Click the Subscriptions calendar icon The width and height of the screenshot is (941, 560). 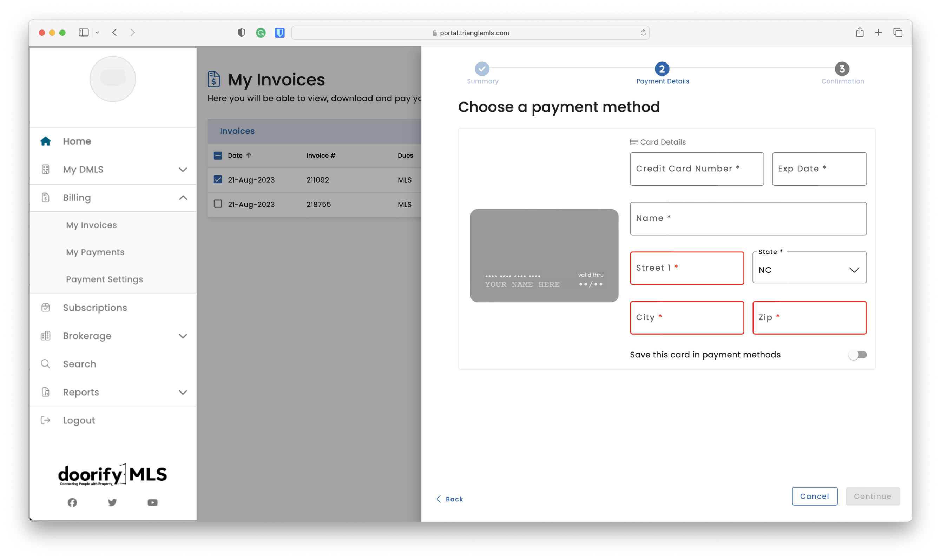pos(46,308)
